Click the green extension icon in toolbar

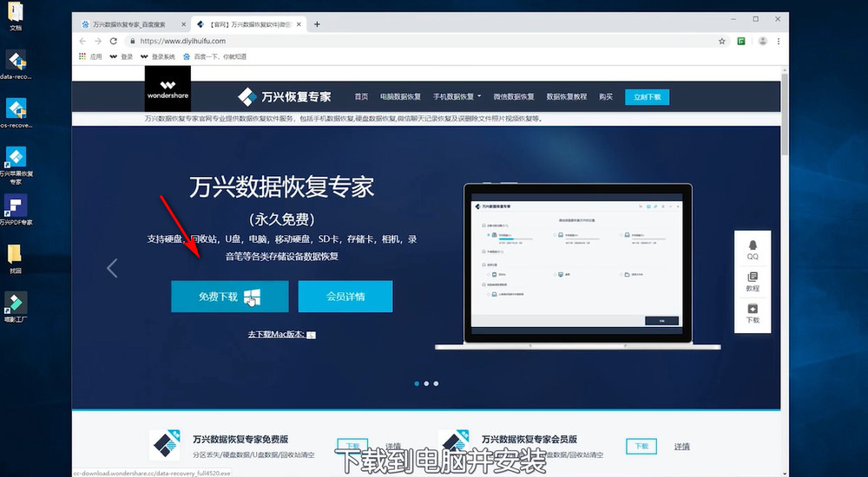pyautogui.click(x=741, y=41)
